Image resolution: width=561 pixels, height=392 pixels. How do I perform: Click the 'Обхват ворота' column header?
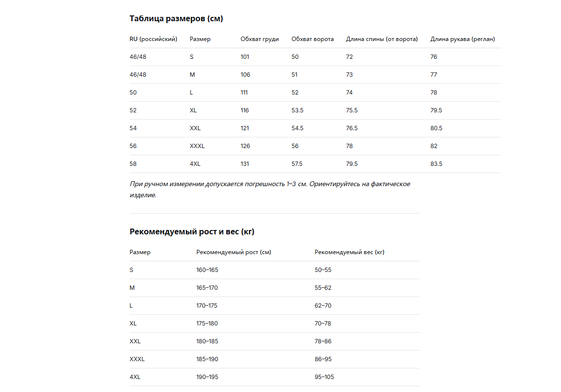313,39
